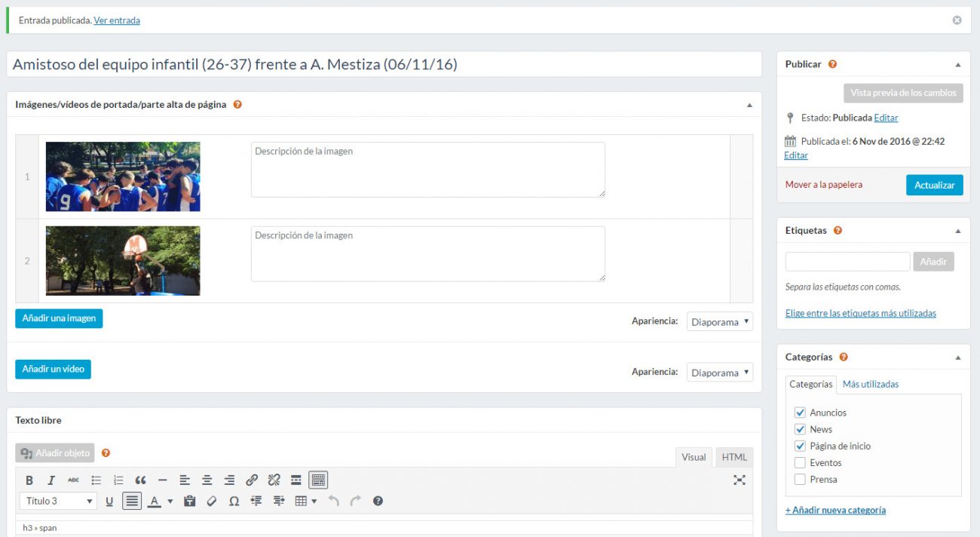This screenshot has width=980, height=537.
Task: Apply text color with the A icon
Action: [x=154, y=501]
